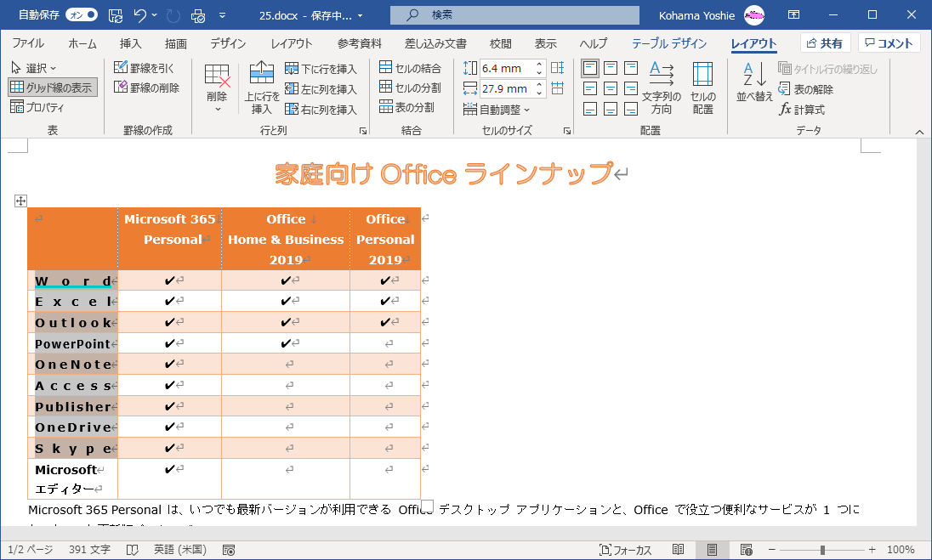Open the Cell Margins icon
Image resolution: width=932 pixels, height=560 pixels.
click(702, 88)
